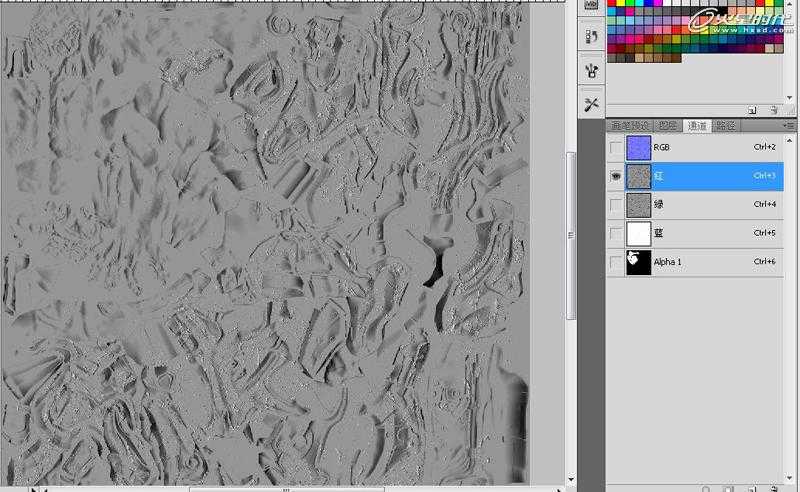Select the RGB composite channel thumbnail
Image resolution: width=800 pixels, height=492 pixels.
click(x=639, y=147)
